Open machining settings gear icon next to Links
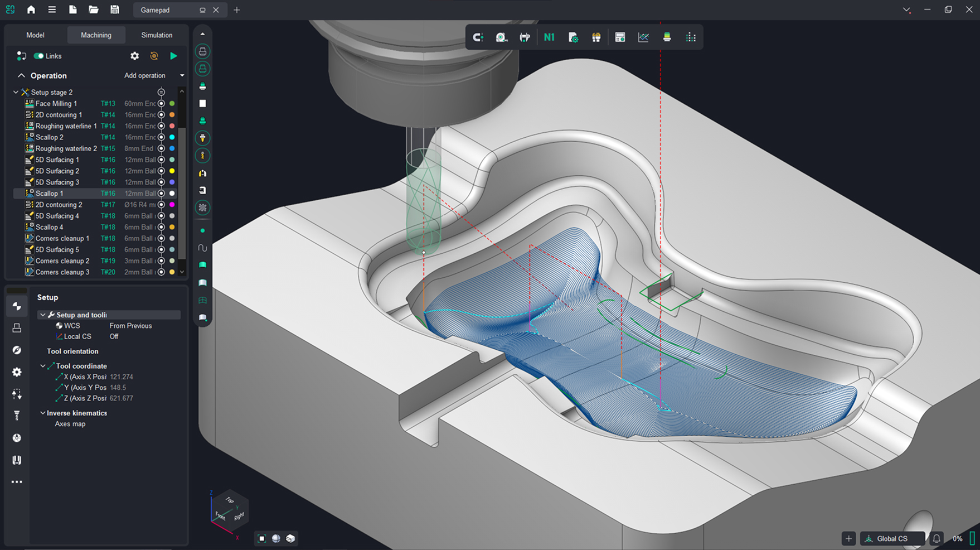Image resolution: width=980 pixels, height=550 pixels. pyautogui.click(x=135, y=56)
